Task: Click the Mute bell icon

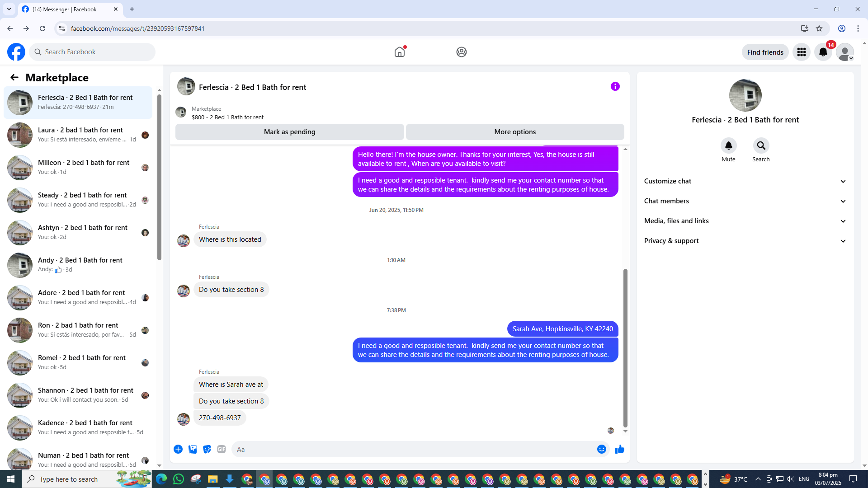Action: pyautogui.click(x=728, y=145)
